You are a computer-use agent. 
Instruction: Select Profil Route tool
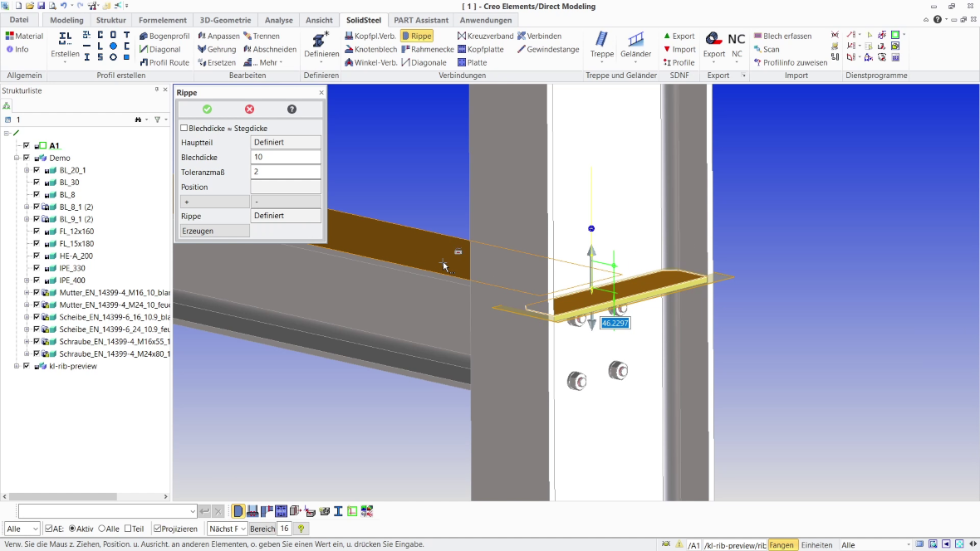164,62
